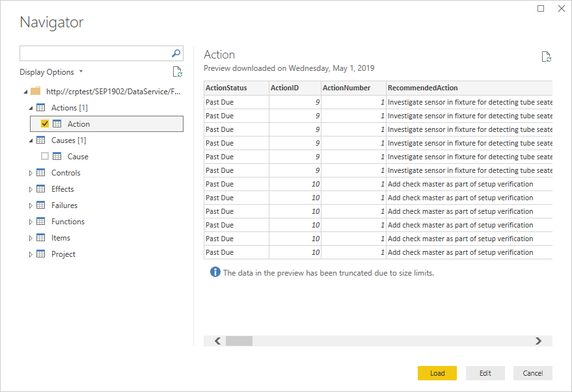Click the info icon by the truncated message
Viewport: 572px width, 392px height.
(215, 272)
